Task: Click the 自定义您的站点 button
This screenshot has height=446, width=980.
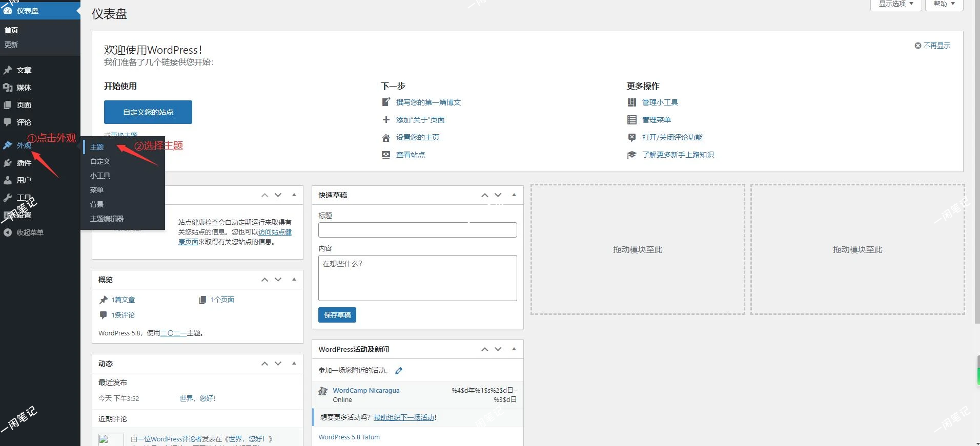Action: pos(148,112)
